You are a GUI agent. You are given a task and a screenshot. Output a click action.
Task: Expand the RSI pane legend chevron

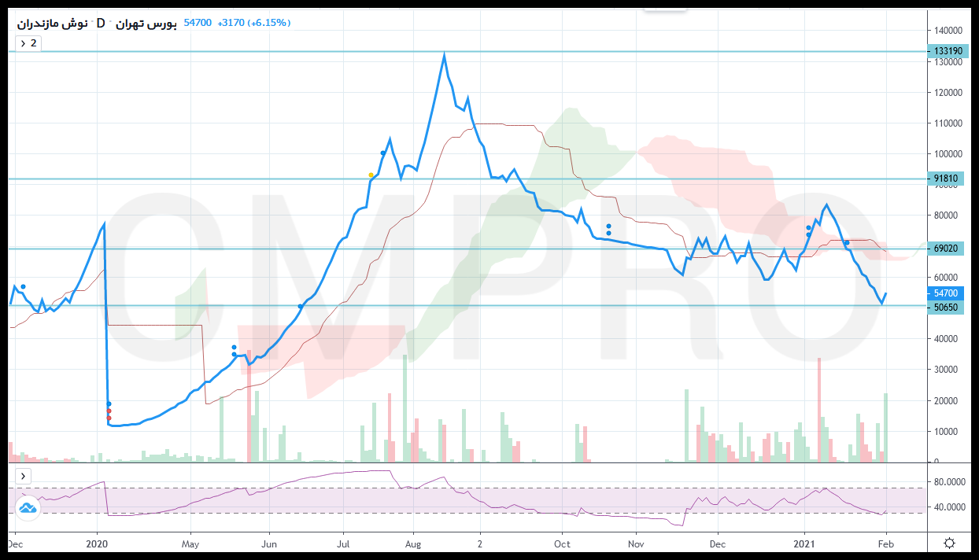(x=24, y=476)
